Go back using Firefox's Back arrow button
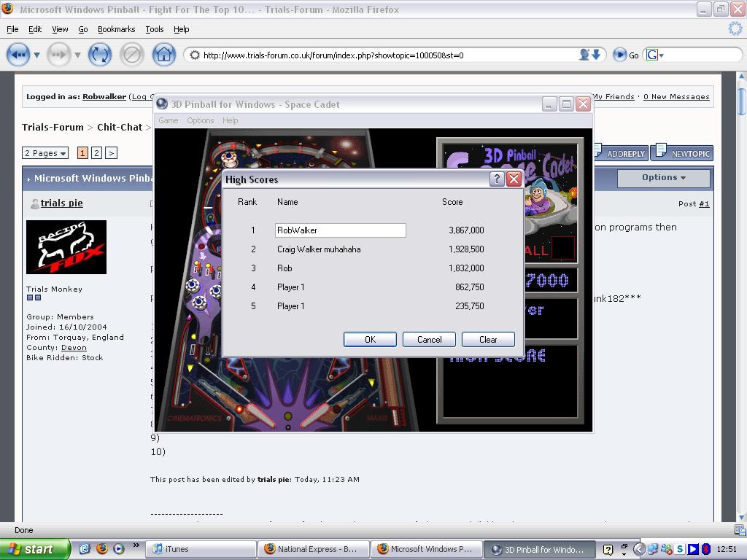The width and height of the screenshot is (747, 560). pyautogui.click(x=18, y=55)
